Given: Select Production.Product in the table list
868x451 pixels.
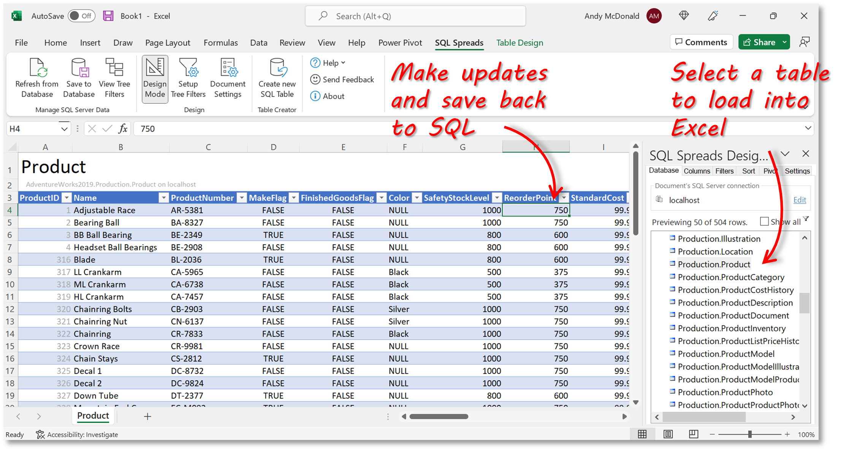Looking at the screenshot, I should pos(714,264).
